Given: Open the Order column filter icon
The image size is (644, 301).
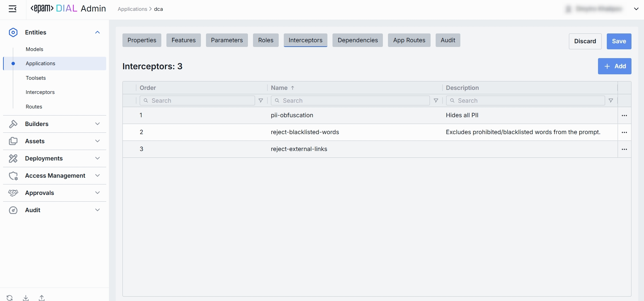Looking at the screenshot, I should pos(261,101).
